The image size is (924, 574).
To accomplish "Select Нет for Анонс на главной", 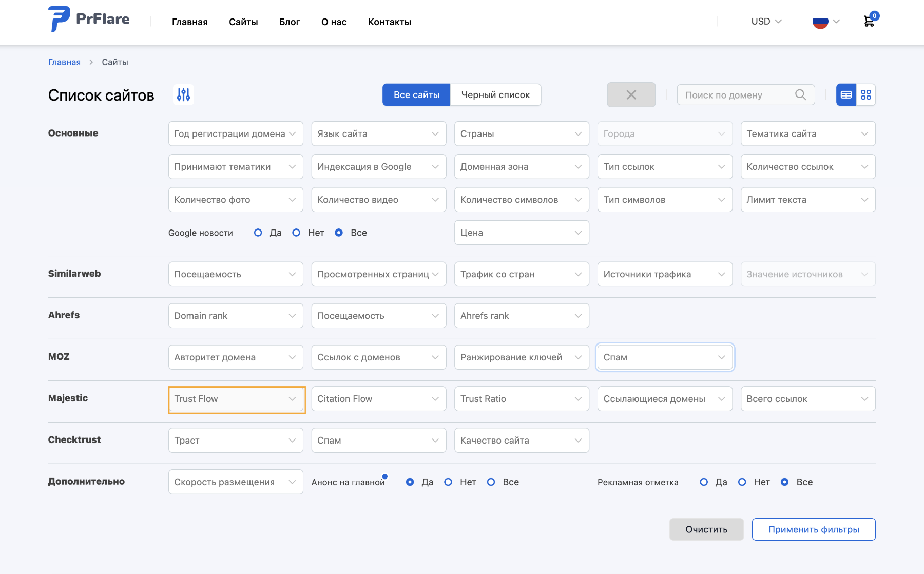I will click(x=448, y=482).
